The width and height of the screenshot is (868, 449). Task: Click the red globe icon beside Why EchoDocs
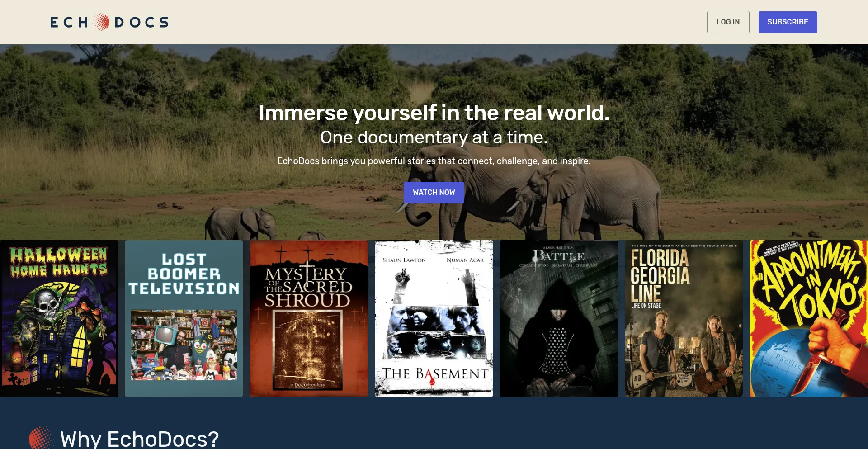coord(41,438)
